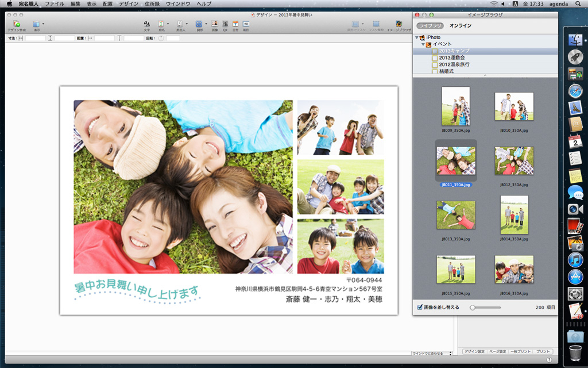Viewport: 588px width, 368px height.
Task: Select thumbnail JB016_350A.jpg
Action: 514,269
